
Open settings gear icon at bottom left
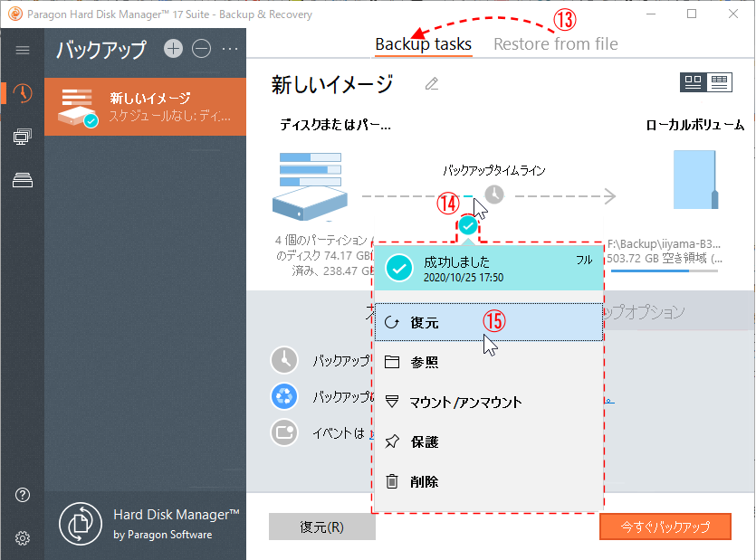pyautogui.click(x=23, y=538)
